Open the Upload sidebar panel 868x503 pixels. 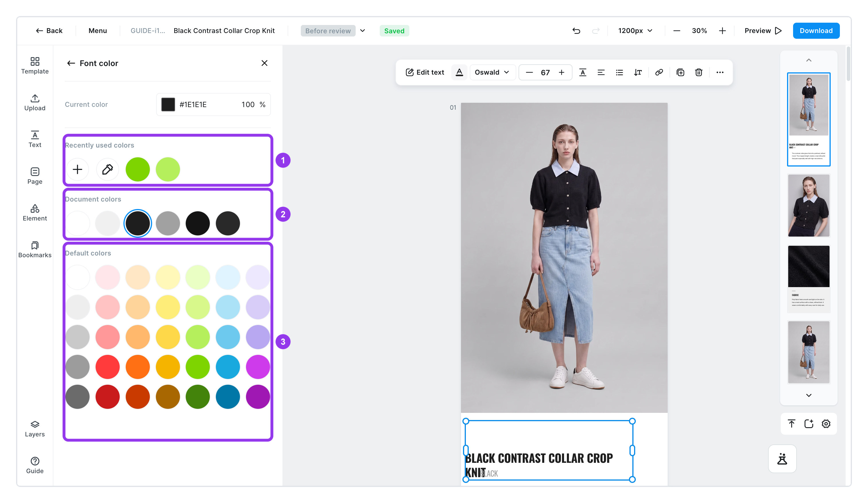(x=35, y=102)
